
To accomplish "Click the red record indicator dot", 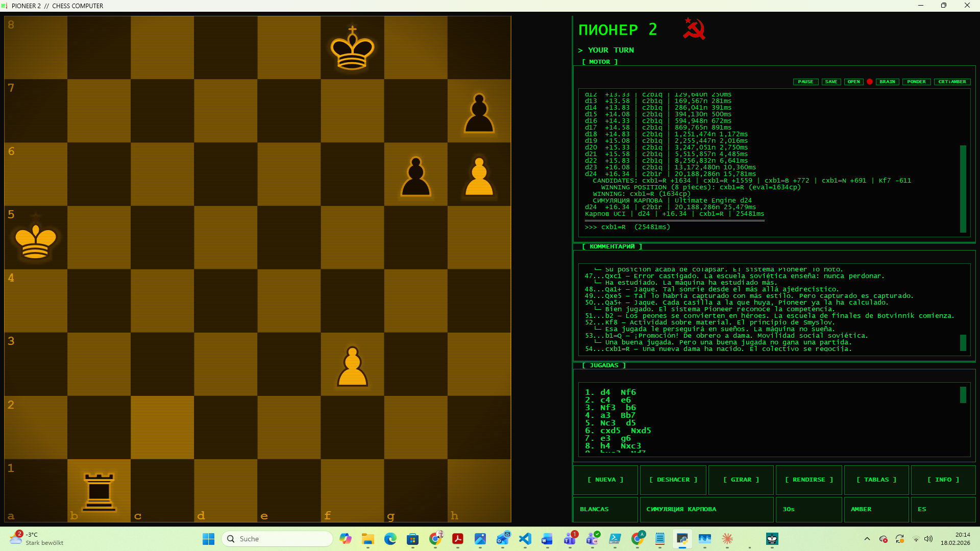I will [x=870, y=82].
